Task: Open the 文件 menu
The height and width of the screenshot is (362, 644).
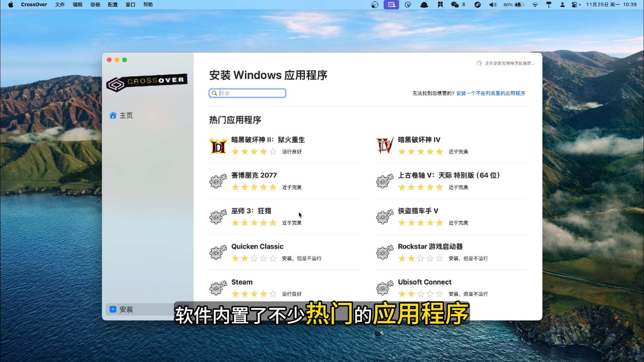Action: tap(60, 5)
